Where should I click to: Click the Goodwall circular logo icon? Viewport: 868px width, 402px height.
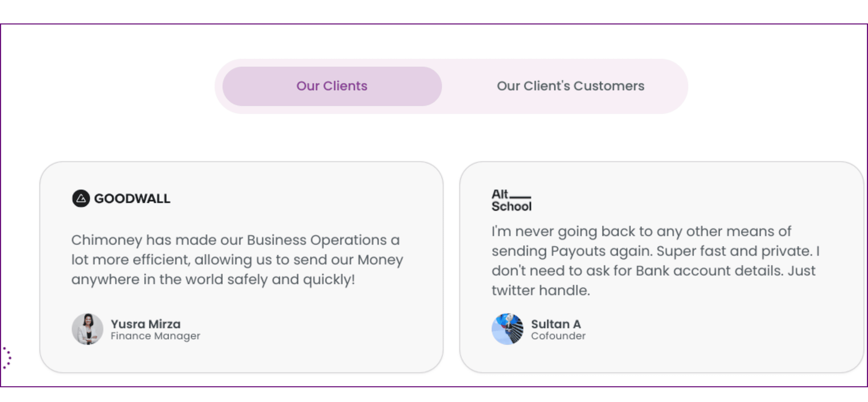pyautogui.click(x=81, y=199)
